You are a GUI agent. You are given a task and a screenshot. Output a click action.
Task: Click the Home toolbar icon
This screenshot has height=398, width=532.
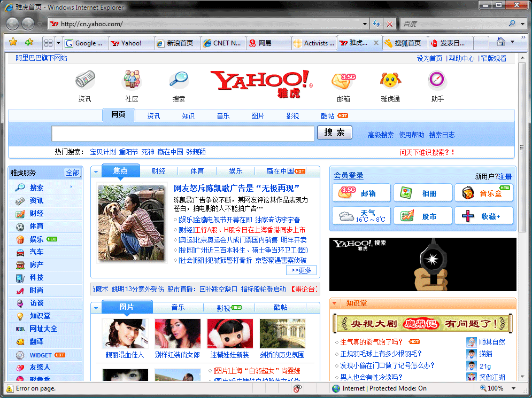[x=501, y=42]
